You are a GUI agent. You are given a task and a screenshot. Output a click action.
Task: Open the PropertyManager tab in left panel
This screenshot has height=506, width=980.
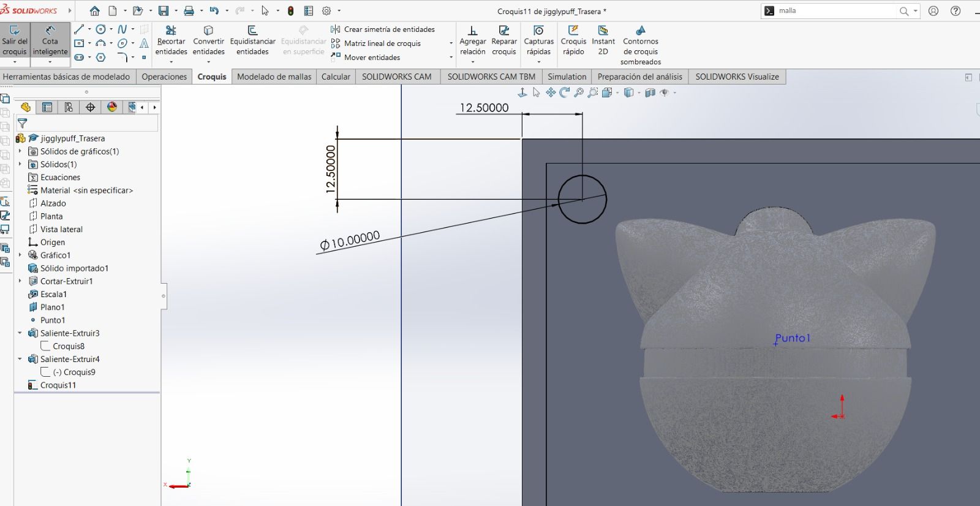47,107
